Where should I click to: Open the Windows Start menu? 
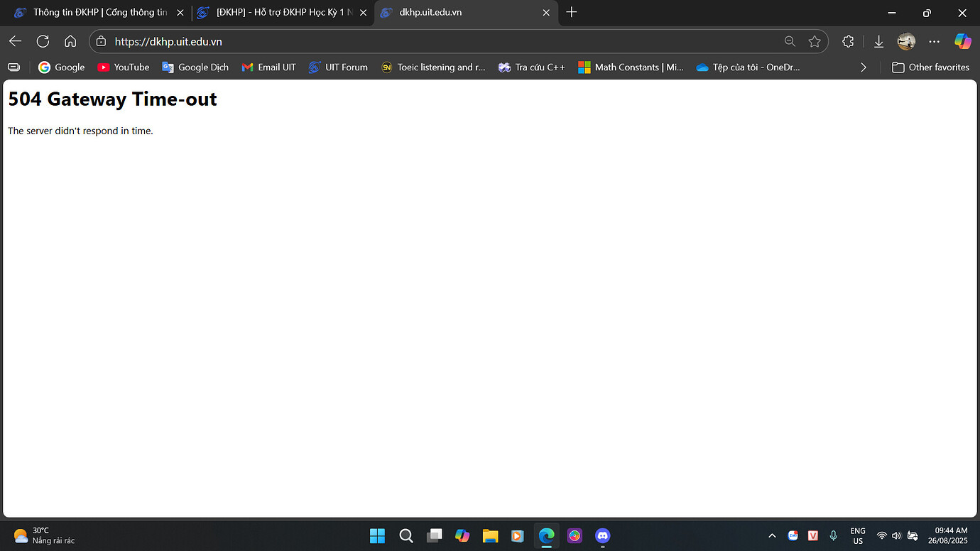tap(377, 535)
